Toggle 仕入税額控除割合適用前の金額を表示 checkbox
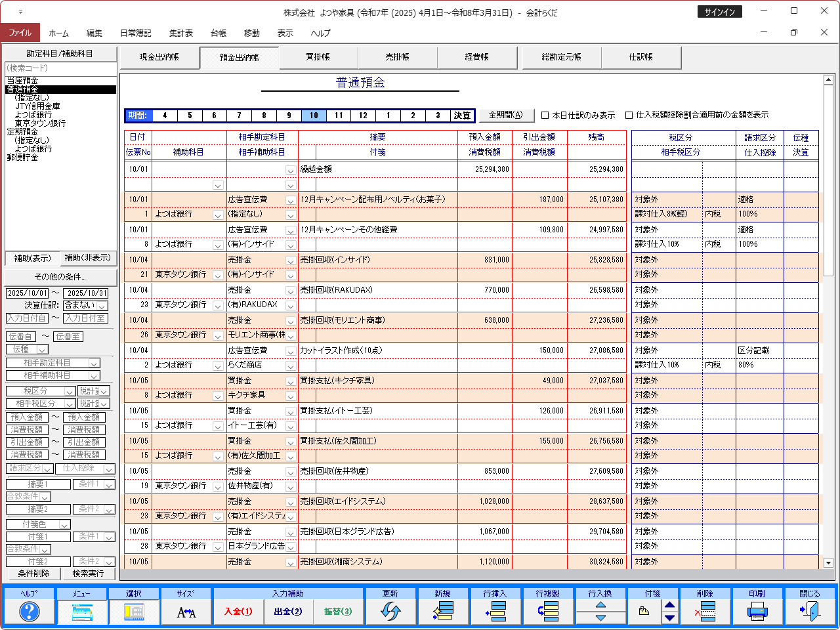 point(629,115)
